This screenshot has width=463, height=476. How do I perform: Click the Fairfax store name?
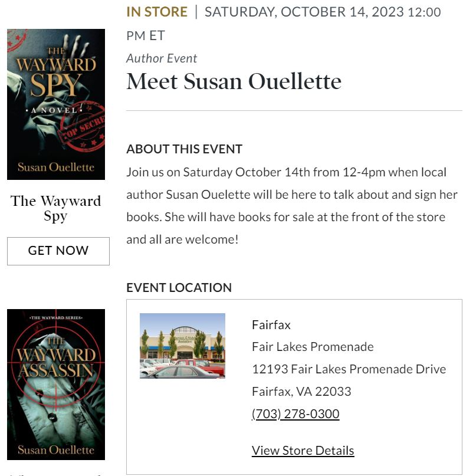click(271, 324)
